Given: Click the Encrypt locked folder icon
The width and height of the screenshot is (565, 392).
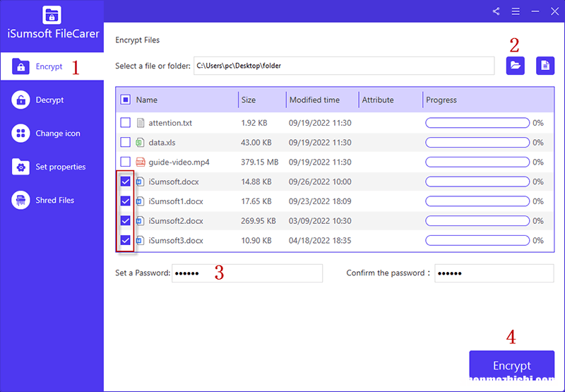Looking at the screenshot, I should click(20, 66).
